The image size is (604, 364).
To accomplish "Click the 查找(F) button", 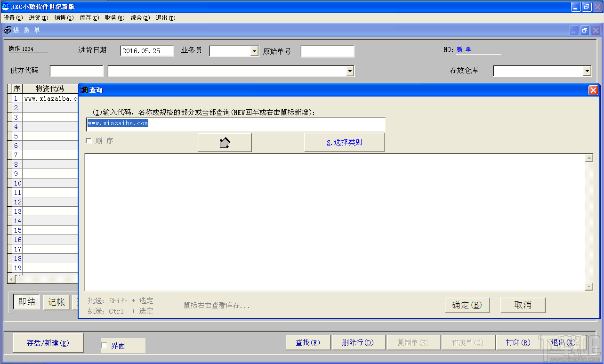I will pos(308,342).
